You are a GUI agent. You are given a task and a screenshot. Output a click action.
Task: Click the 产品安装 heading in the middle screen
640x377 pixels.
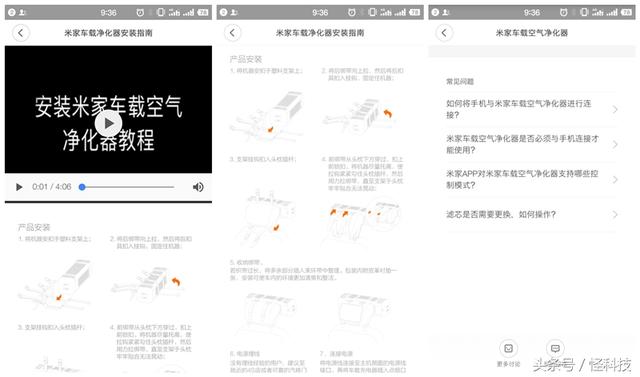[245, 59]
